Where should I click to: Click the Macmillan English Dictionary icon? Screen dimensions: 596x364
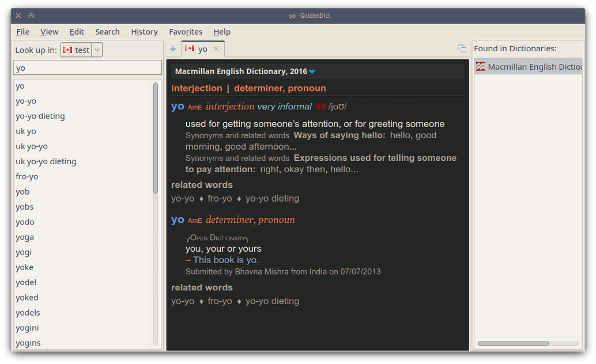tap(480, 66)
